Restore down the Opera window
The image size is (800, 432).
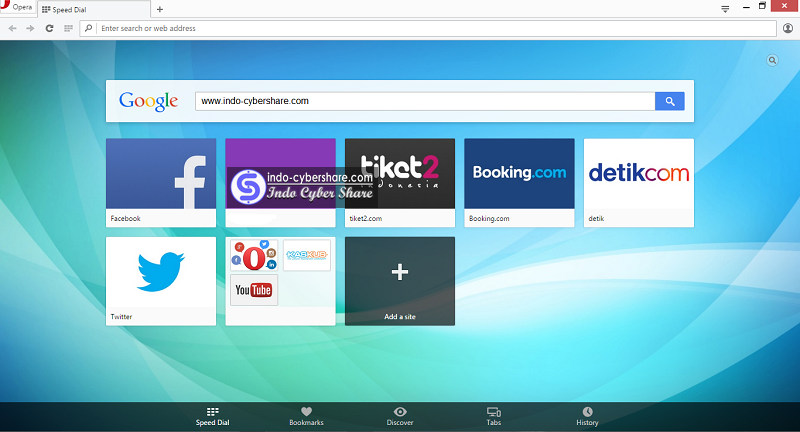point(762,6)
